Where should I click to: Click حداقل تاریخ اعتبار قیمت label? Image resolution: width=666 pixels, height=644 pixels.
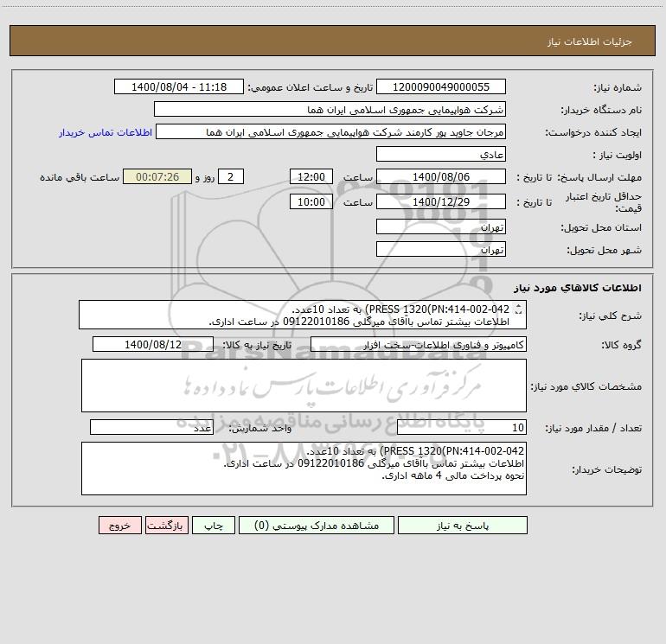[x=604, y=202]
